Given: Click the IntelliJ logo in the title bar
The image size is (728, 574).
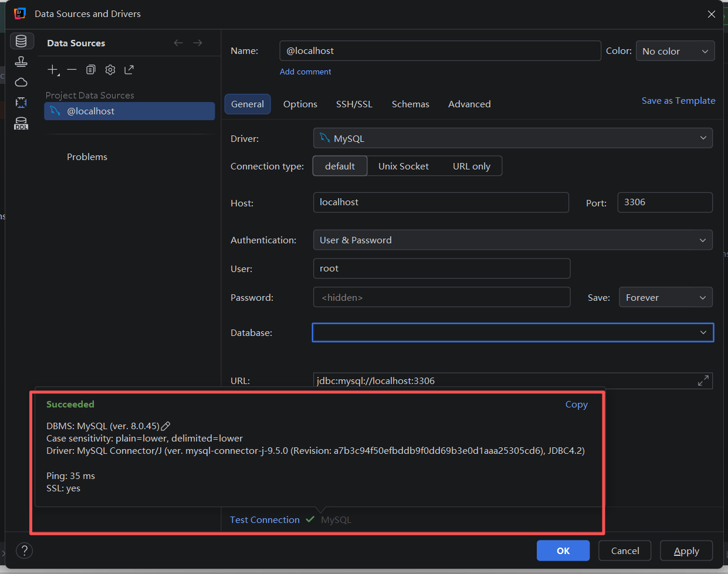Looking at the screenshot, I should point(20,13).
